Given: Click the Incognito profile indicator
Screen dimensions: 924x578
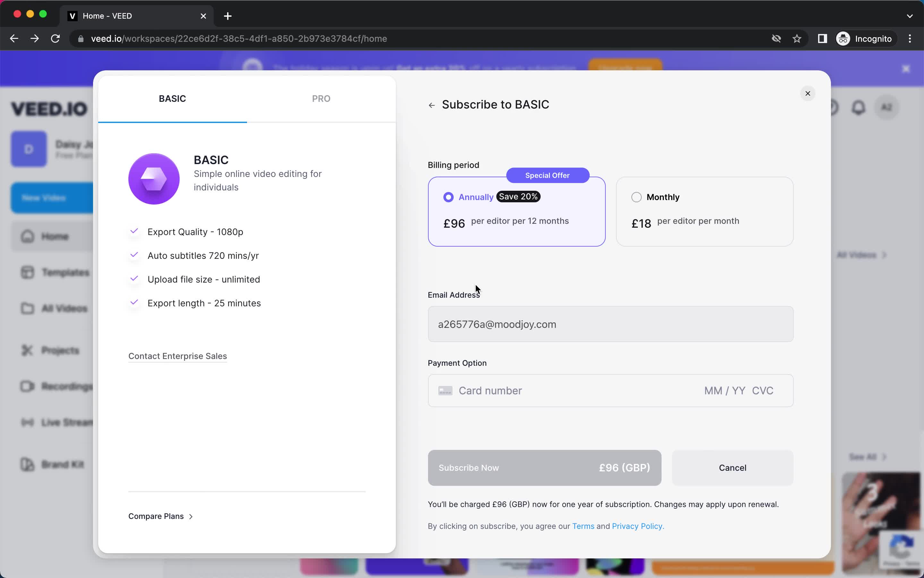Looking at the screenshot, I should pos(864,39).
